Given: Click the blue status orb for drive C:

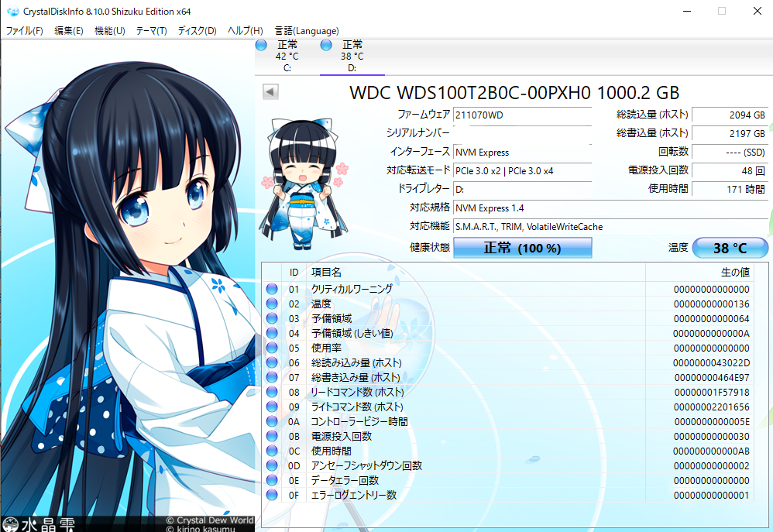Looking at the screenshot, I should (x=261, y=46).
